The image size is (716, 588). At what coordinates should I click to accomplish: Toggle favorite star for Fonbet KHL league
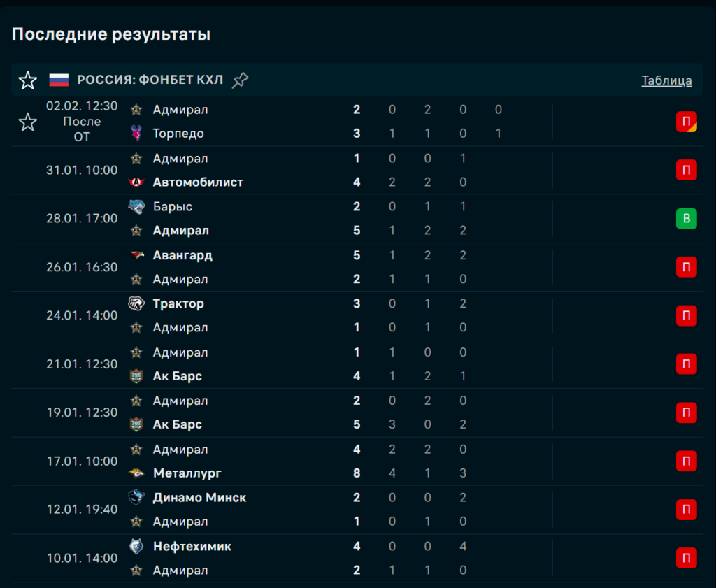[27, 80]
